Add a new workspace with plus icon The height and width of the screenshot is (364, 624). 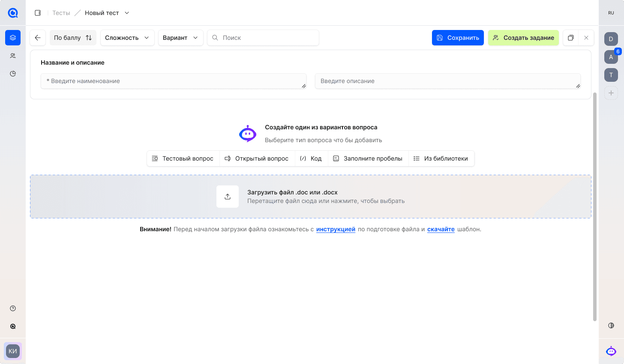point(611,93)
